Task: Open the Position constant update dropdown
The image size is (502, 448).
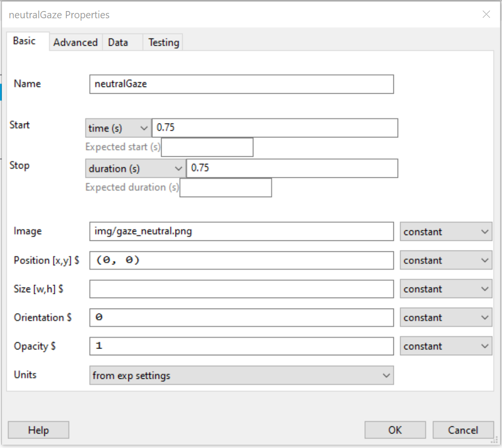Action: (446, 261)
